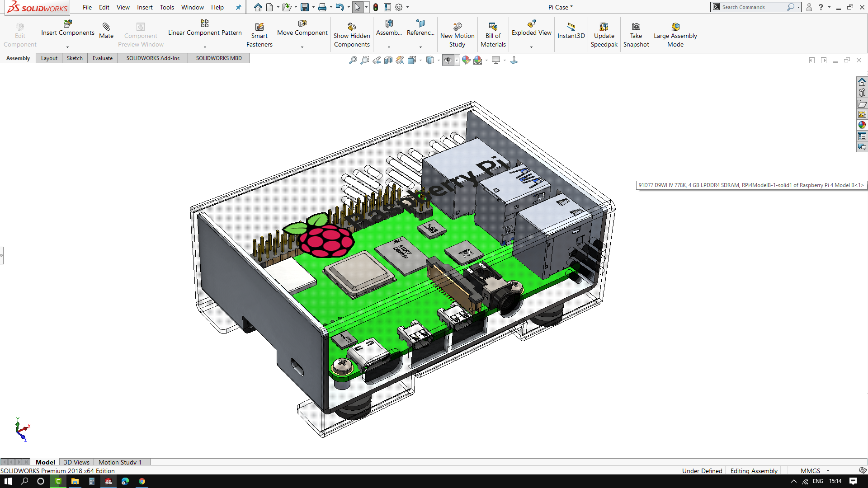
Task: Click Show Hidden Components
Action: pyautogui.click(x=352, y=35)
